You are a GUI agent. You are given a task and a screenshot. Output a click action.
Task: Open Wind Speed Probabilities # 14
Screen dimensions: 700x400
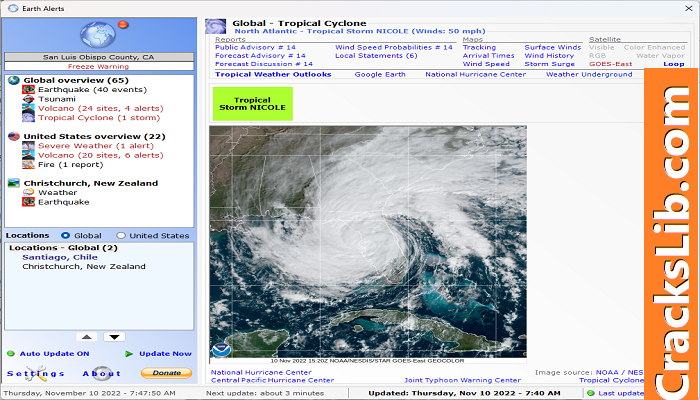tap(394, 47)
